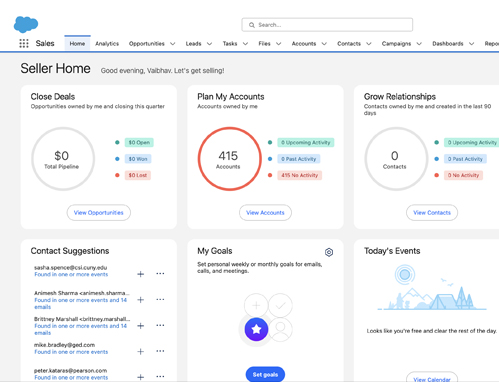Click the $0 Total Pipeline ring chart
Viewport: 499px width, 382px height.
(x=63, y=159)
